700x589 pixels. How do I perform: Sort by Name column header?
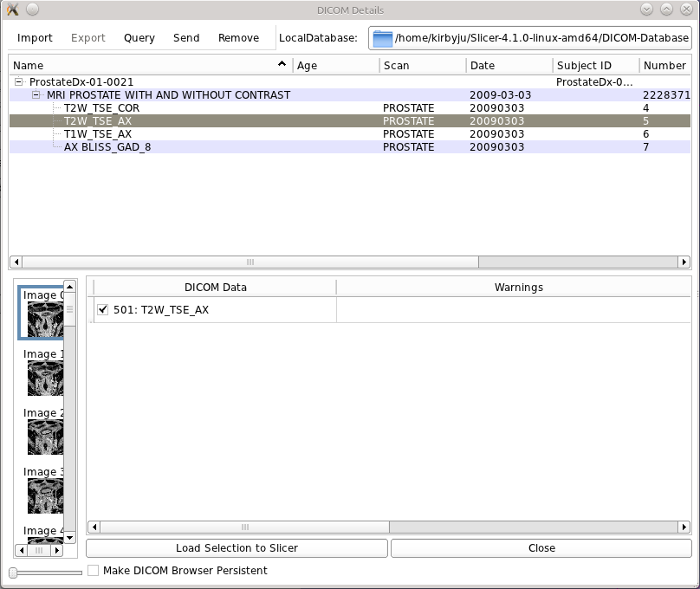[x=151, y=66]
